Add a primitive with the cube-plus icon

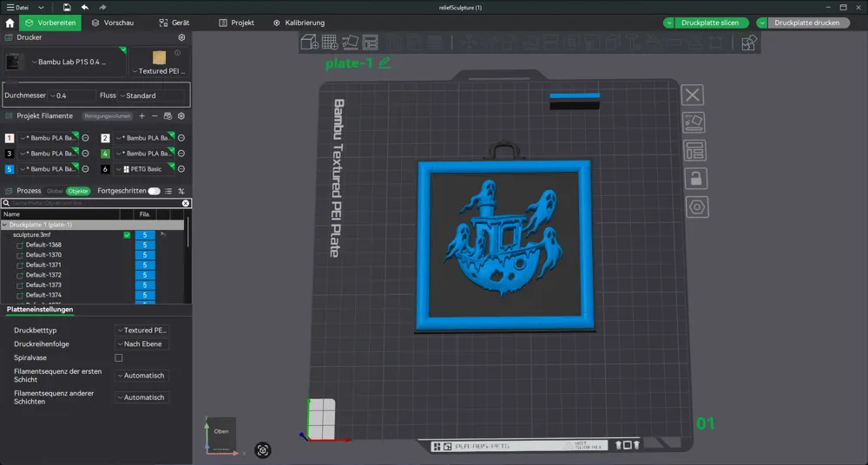(309, 42)
